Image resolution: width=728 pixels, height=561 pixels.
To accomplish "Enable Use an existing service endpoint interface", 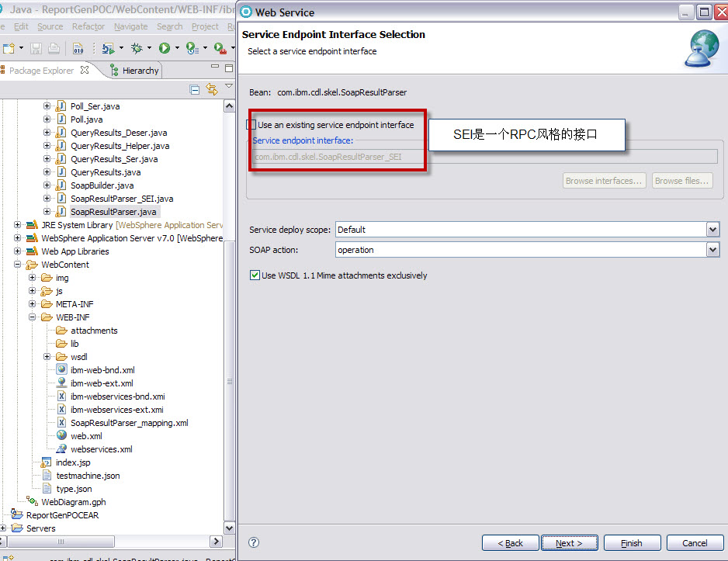I will [x=251, y=125].
